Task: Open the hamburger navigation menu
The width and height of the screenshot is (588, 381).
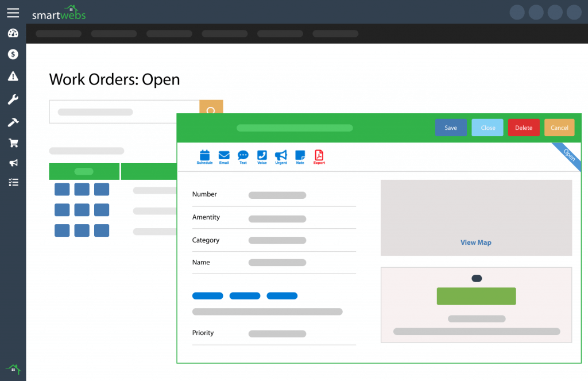Action: 13,13
